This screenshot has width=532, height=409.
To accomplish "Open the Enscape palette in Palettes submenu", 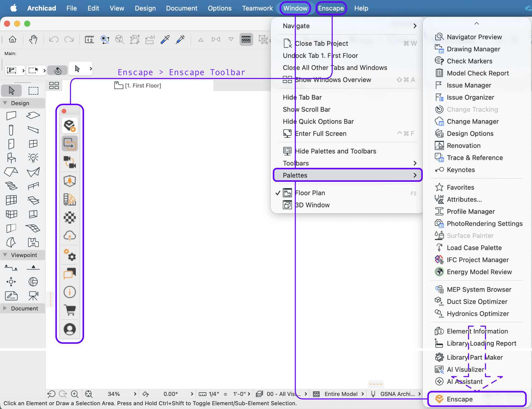I will [477, 399].
